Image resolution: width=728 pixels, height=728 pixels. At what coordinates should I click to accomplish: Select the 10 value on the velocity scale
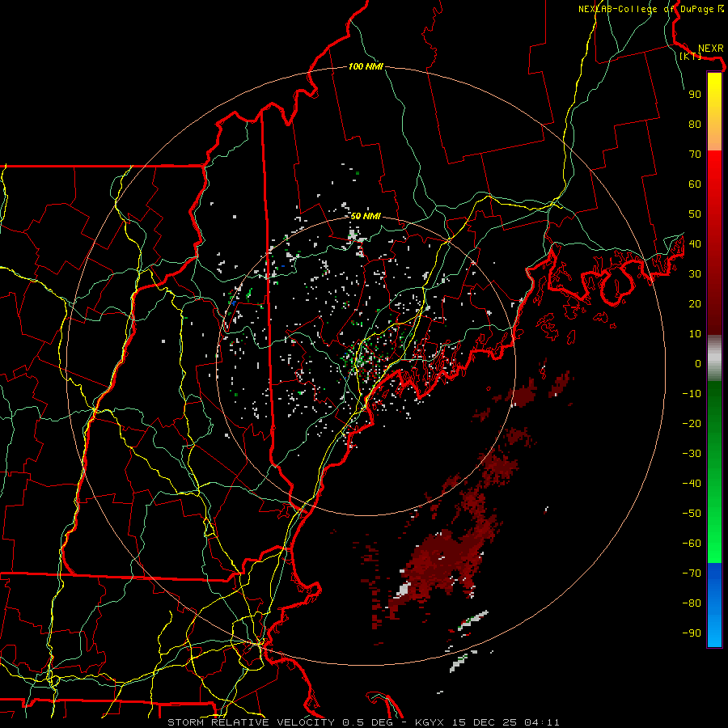pyautogui.click(x=695, y=334)
